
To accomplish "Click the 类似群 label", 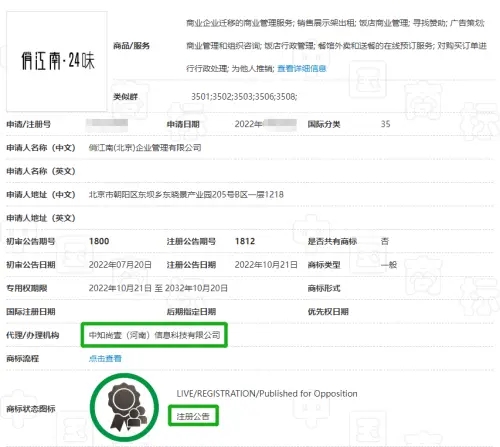I will coord(126,97).
